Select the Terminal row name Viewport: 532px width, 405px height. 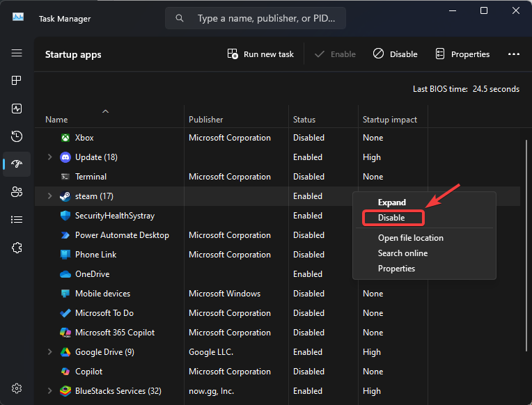point(91,177)
